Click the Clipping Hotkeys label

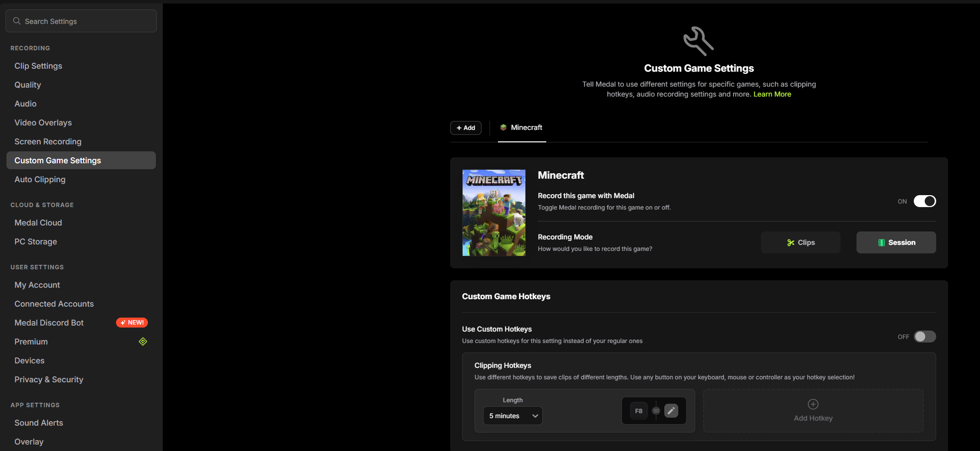pyautogui.click(x=503, y=365)
